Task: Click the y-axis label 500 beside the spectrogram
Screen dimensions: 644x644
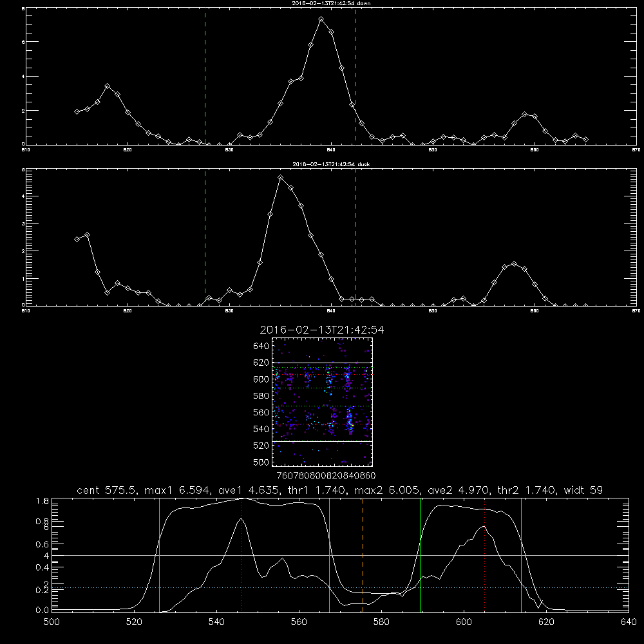Action: pos(261,462)
